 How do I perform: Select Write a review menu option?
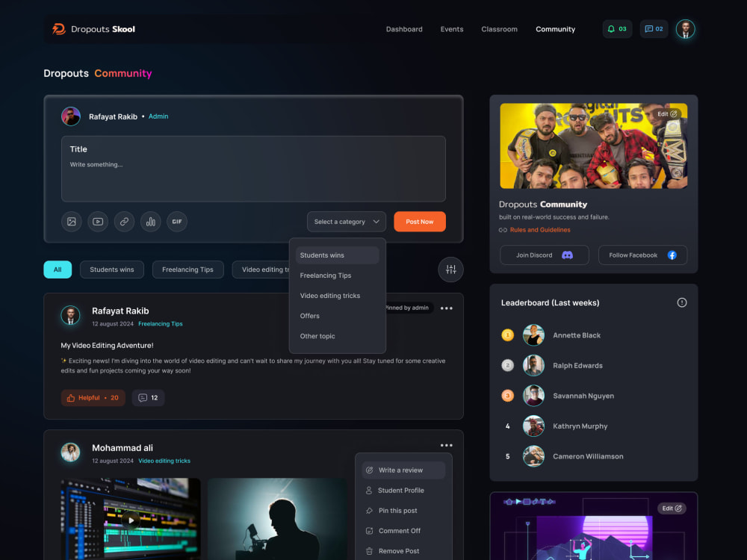pos(403,470)
